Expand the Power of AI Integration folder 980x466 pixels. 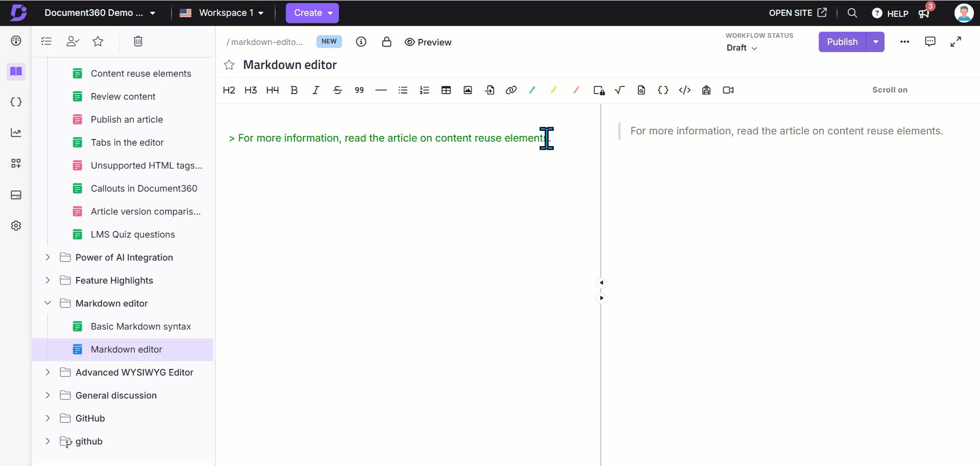pos(47,258)
